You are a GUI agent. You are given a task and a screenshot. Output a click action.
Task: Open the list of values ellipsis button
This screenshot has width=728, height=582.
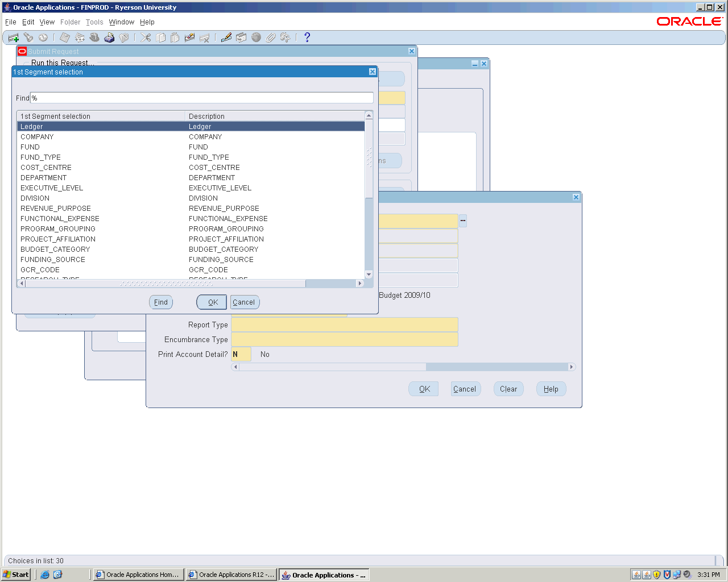click(x=463, y=221)
